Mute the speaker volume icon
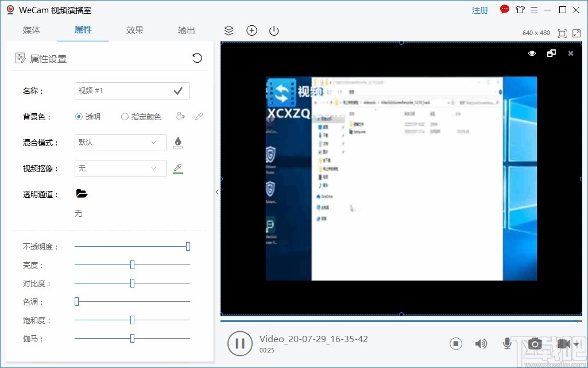Image resolution: width=588 pixels, height=368 pixels. 481,343
